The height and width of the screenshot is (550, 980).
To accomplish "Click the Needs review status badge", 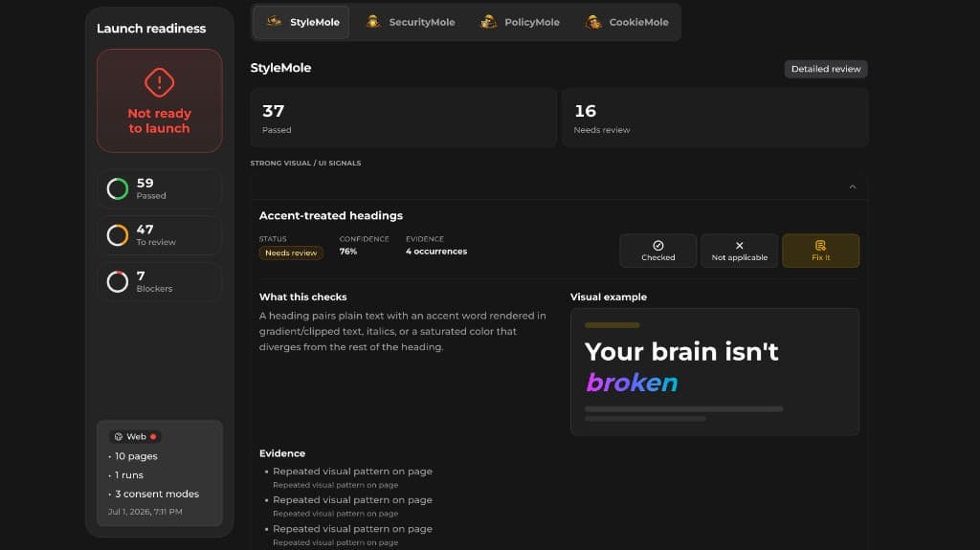I will (x=291, y=253).
